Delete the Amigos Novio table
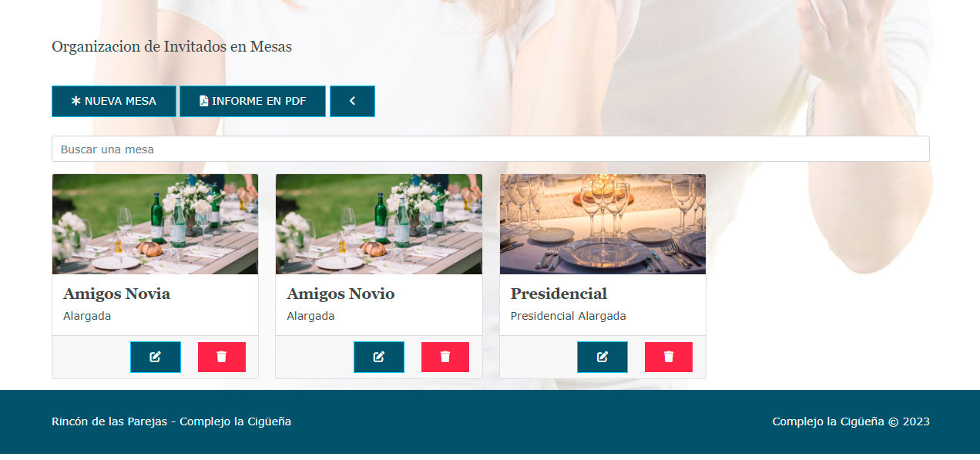The height and width of the screenshot is (460, 980). click(445, 357)
